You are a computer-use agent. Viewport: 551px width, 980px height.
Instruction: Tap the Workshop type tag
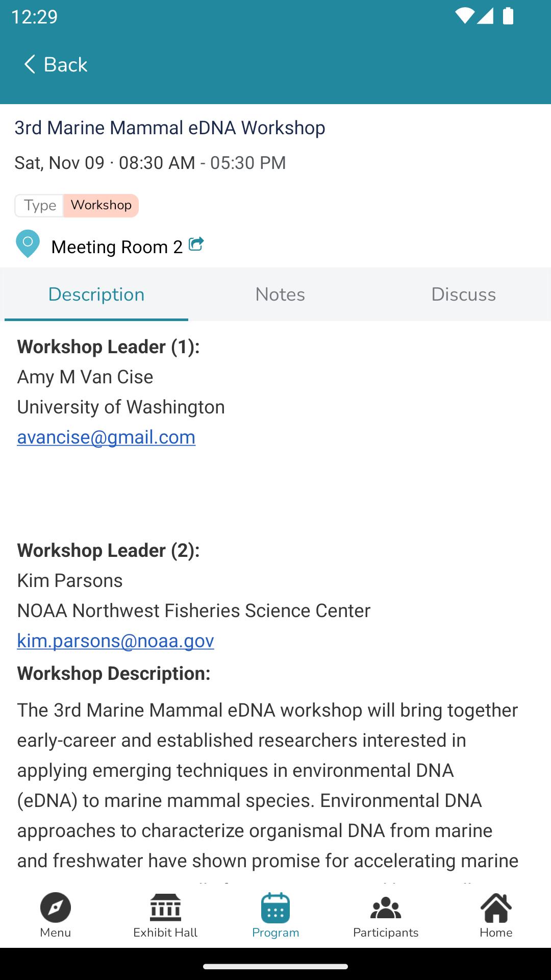(101, 205)
